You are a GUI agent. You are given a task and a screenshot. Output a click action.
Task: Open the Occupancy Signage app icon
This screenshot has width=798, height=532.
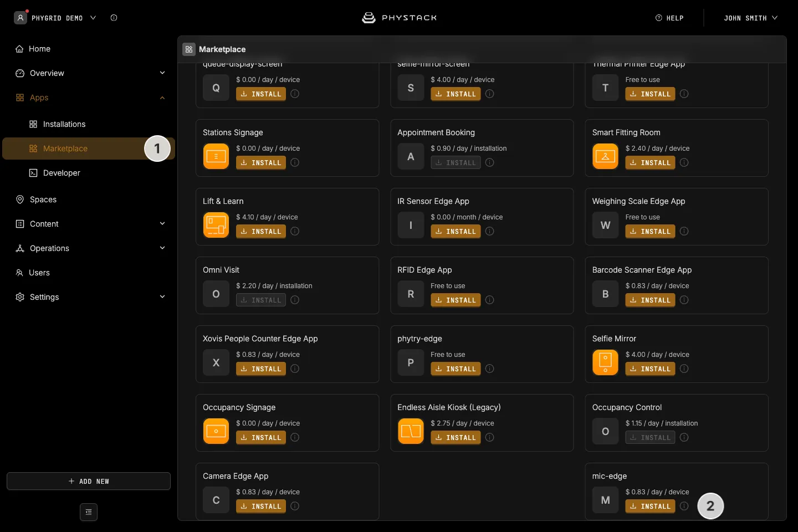pos(216,431)
